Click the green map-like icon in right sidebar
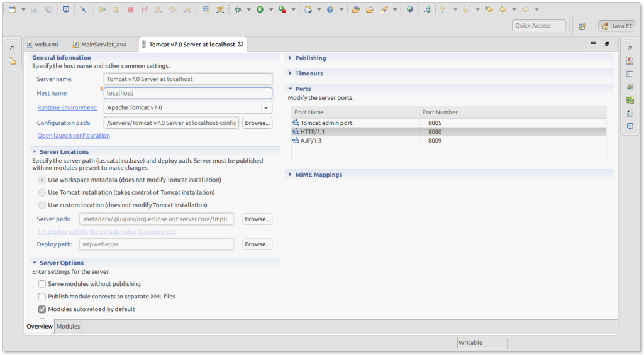 pyautogui.click(x=630, y=100)
